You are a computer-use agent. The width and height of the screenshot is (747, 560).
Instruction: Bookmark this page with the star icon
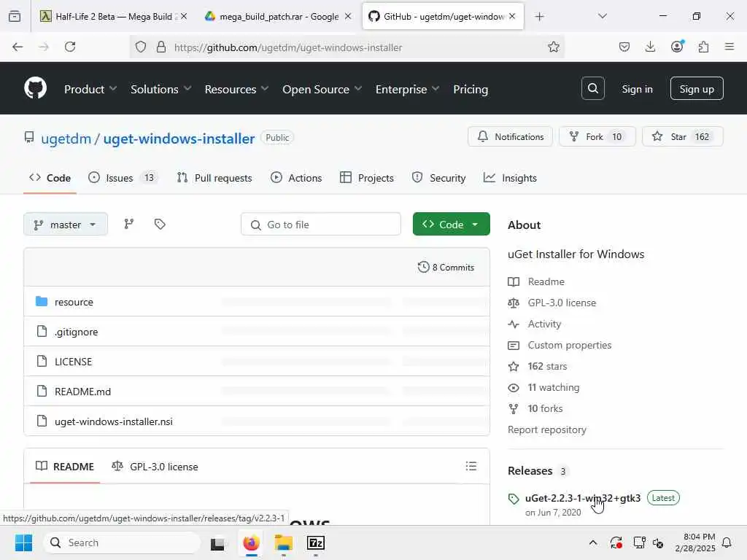click(x=553, y=47)
